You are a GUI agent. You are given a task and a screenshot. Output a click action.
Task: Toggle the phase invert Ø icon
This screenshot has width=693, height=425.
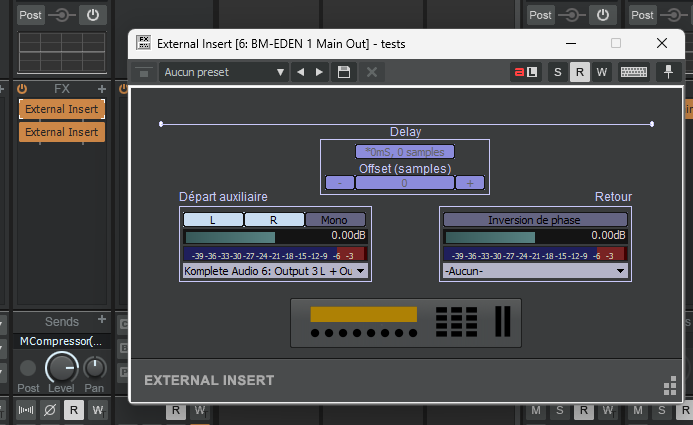tap(50, 410)
